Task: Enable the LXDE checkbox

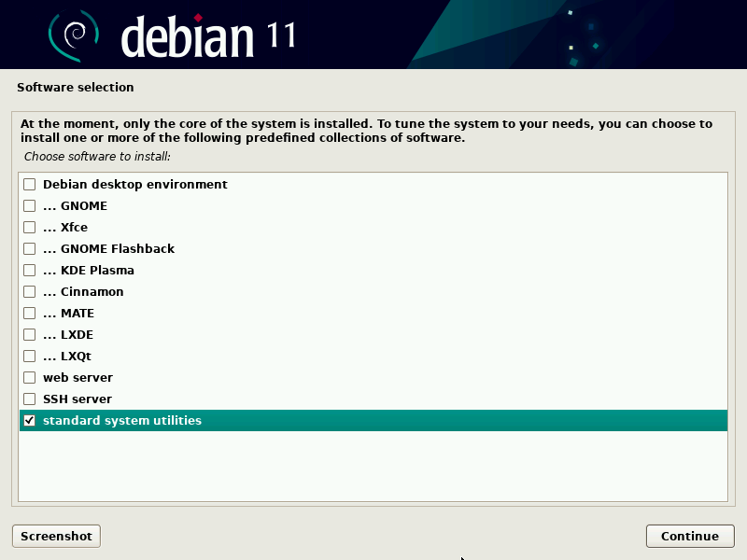Action: (x=30, y=335)
